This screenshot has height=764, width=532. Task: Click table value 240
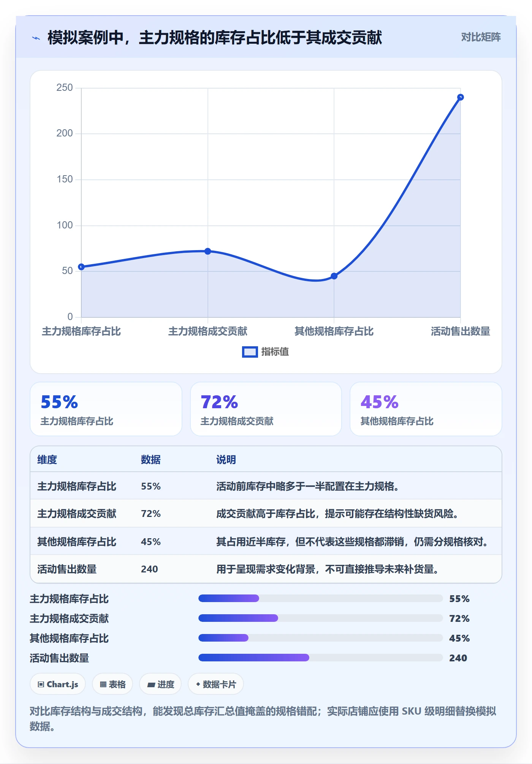coord(149,569)
